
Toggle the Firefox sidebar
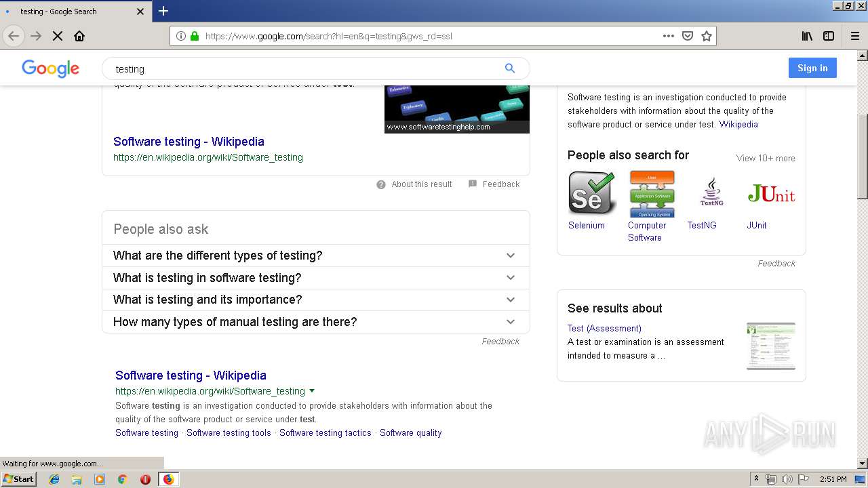tap(829, 36)
